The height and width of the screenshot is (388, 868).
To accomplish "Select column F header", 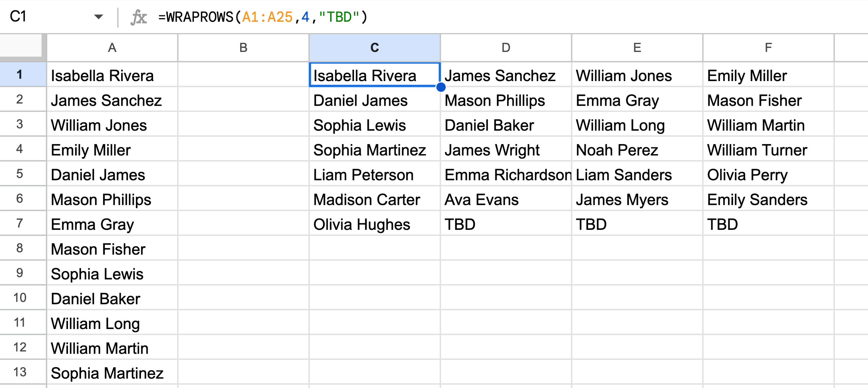I will point(769,48).
